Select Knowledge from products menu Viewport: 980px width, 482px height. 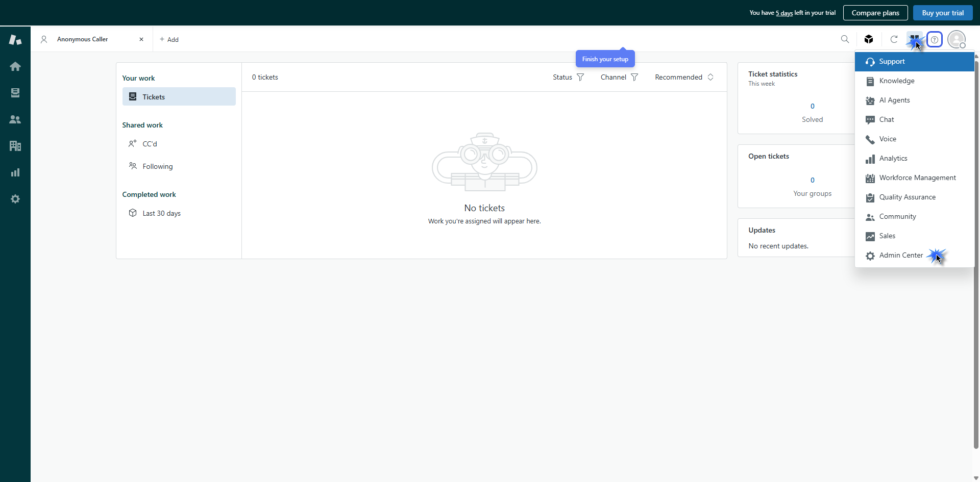(896, 81)
